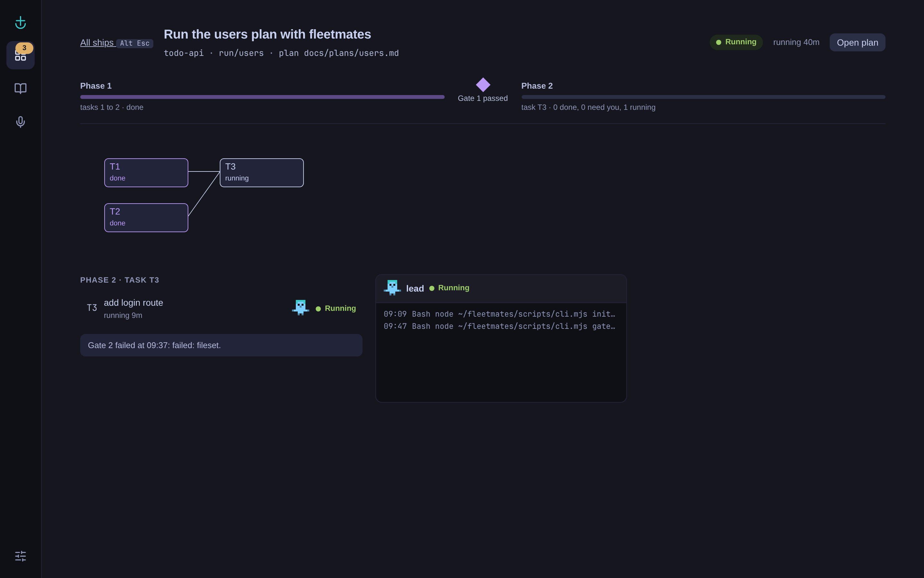The width and height of the screenshot is (924, 578).
Task: Click the plan docs/plans/users.md subtitle
Action: (x=339, y=53)
